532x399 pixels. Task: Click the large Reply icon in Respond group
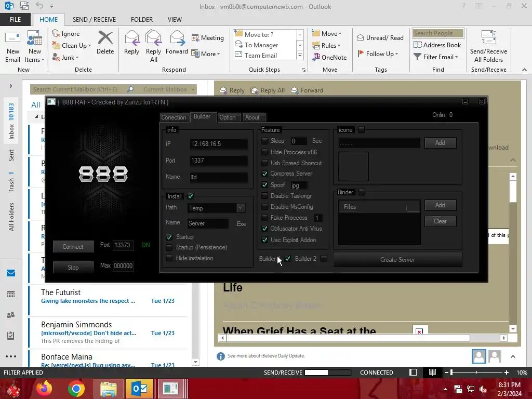tap(131, 38)
